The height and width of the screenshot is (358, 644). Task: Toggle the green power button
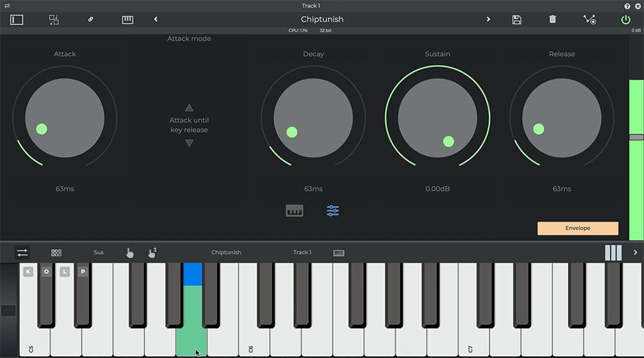625,19
